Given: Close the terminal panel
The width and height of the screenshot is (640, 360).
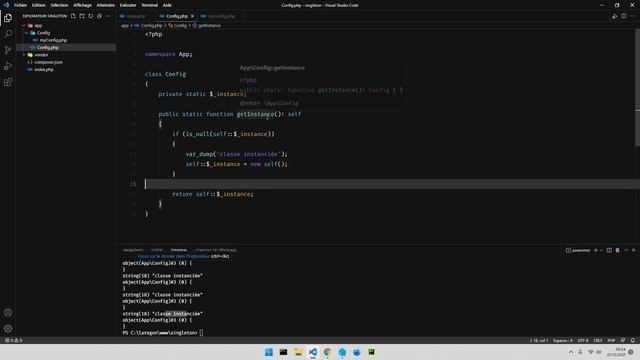Looking at the screenshot, I should tap(634, 250).
